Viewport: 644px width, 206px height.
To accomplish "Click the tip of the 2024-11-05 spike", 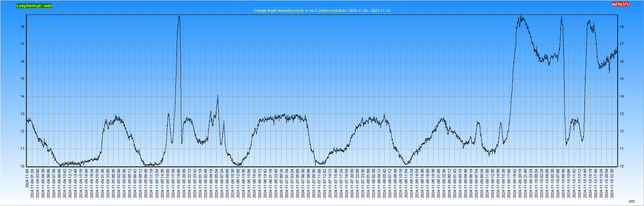I will coord(179,16).
